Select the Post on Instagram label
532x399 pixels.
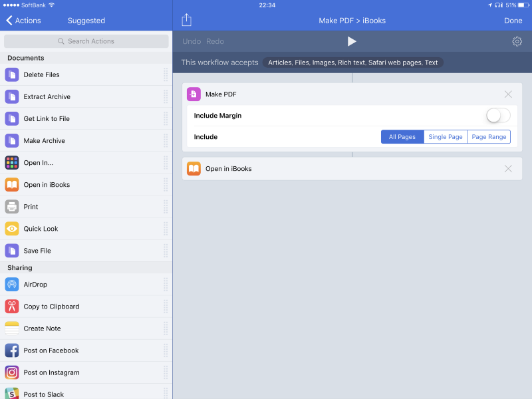[x=51, y=372]
